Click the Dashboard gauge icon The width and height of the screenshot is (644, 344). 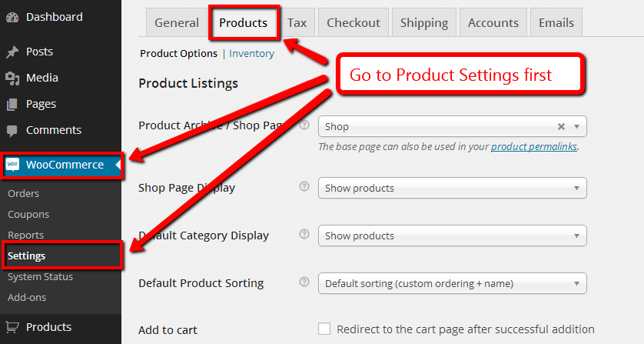(x=12, y=17)
